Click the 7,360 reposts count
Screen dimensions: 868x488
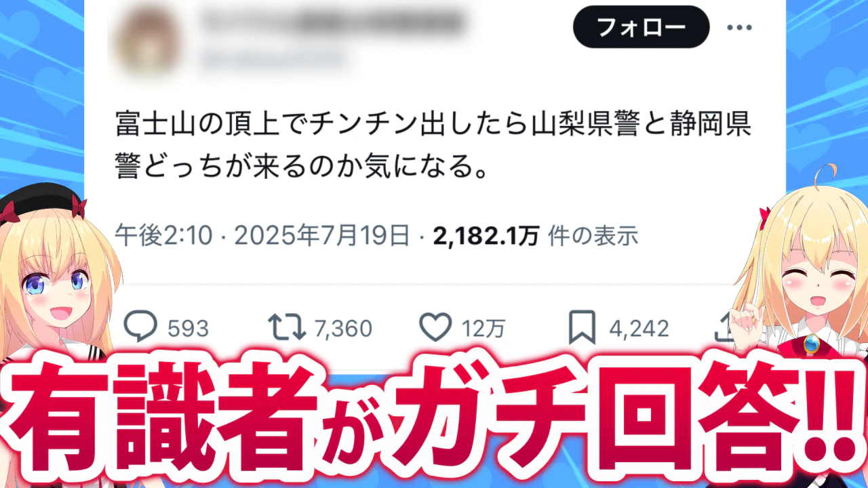[x=343, y=329]
